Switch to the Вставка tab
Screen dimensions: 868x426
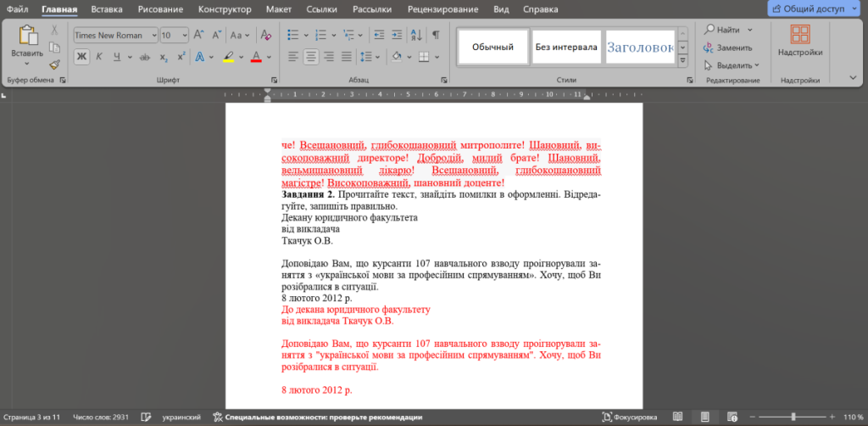(107, 9)
